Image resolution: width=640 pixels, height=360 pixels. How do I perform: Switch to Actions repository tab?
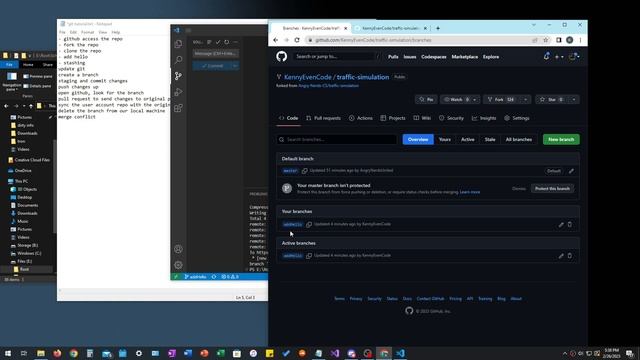[x=361, y=118]
